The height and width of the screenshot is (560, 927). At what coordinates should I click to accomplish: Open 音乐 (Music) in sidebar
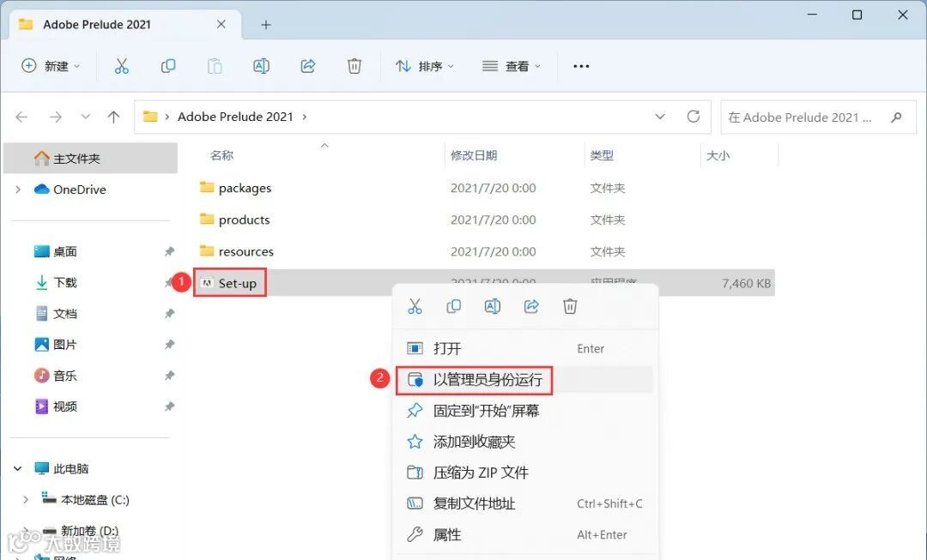[x=64, y=376]
